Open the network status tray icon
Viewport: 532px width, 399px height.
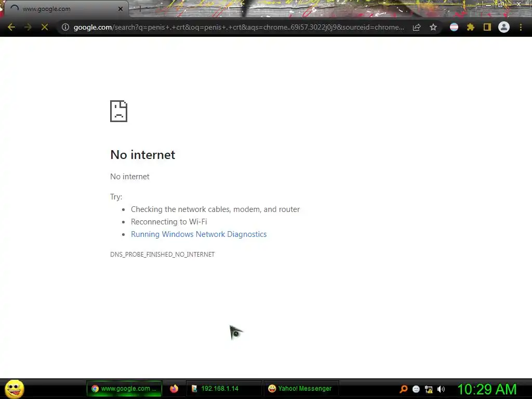click(429, 389)
